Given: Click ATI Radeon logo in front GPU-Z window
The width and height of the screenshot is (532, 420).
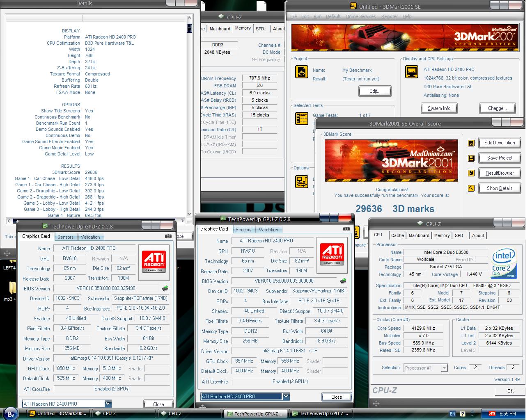Looking at the screenshot, I should 332,255.
